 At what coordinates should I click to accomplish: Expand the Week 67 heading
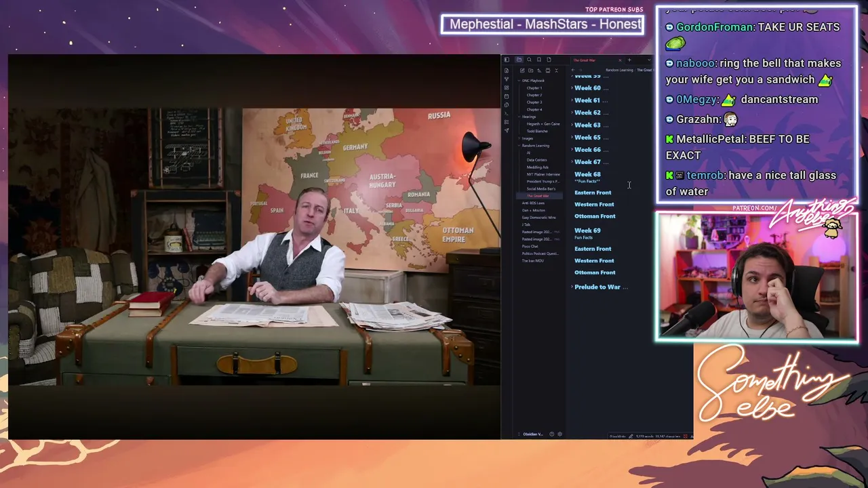(572, 162)
